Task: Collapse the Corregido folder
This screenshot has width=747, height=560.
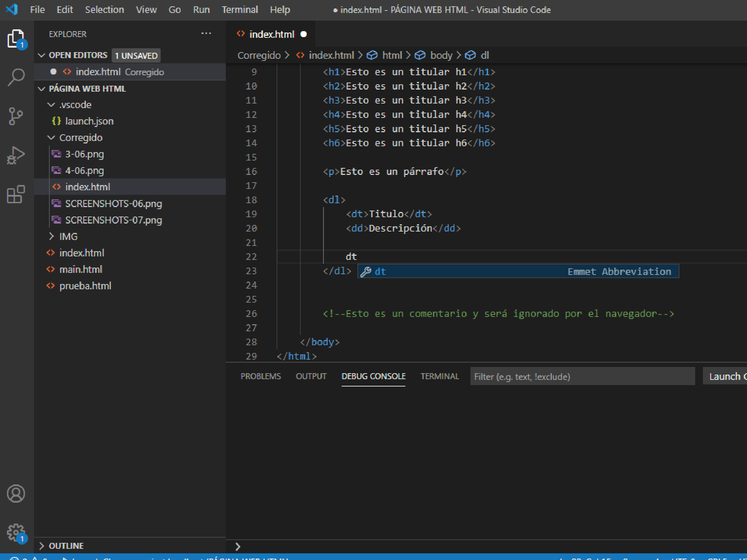Action: tap(81, 138)
